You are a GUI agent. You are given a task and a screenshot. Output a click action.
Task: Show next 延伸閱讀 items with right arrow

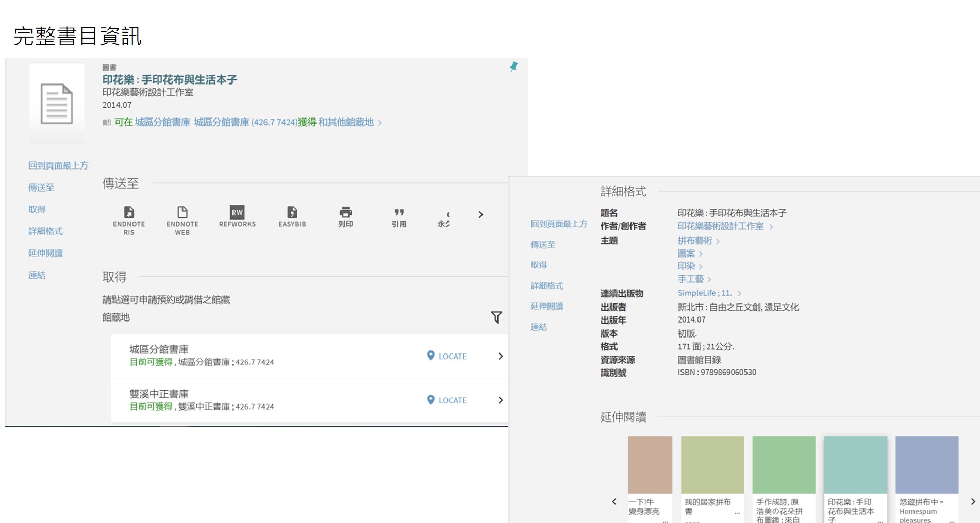[x=972, y=501]
